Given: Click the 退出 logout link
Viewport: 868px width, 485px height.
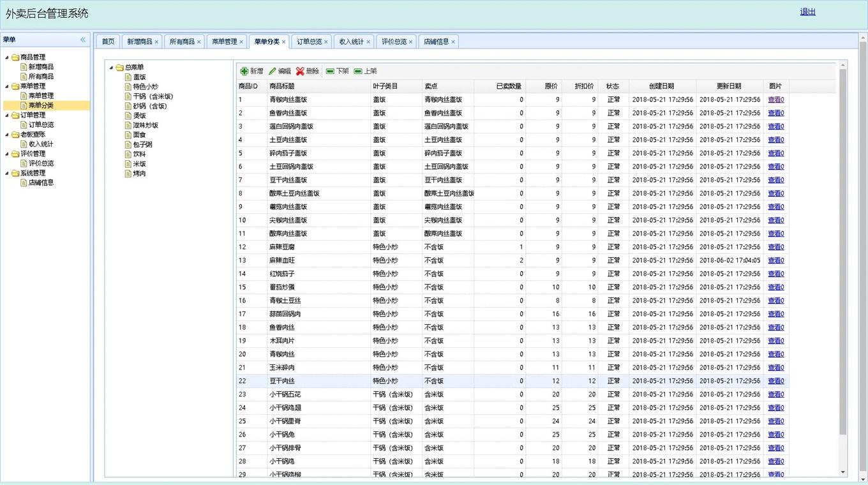Looking at the screenshot, I should [x=807, y=11].
